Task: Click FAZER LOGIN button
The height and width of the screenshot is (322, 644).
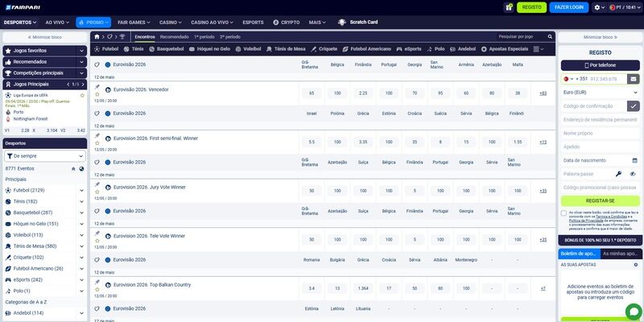Action: pos(569,7)
